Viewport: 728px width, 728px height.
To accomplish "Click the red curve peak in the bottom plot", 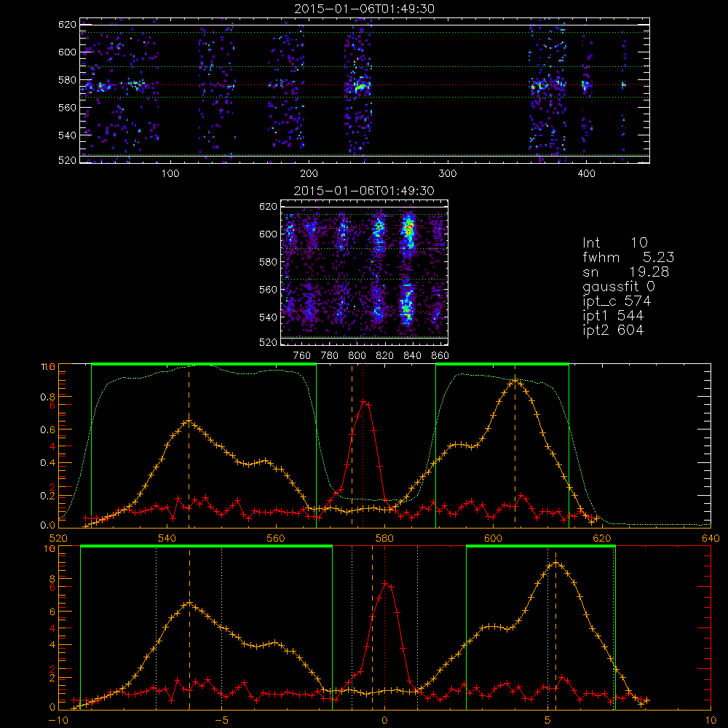I will [x=385, y=582].
